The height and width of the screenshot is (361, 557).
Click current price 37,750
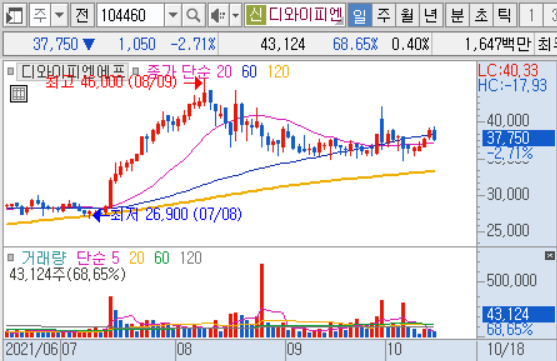(x=55, y=44)
